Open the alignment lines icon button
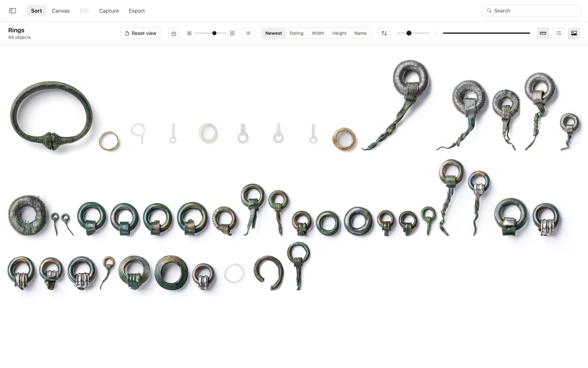588x368 pixels. 248,33
